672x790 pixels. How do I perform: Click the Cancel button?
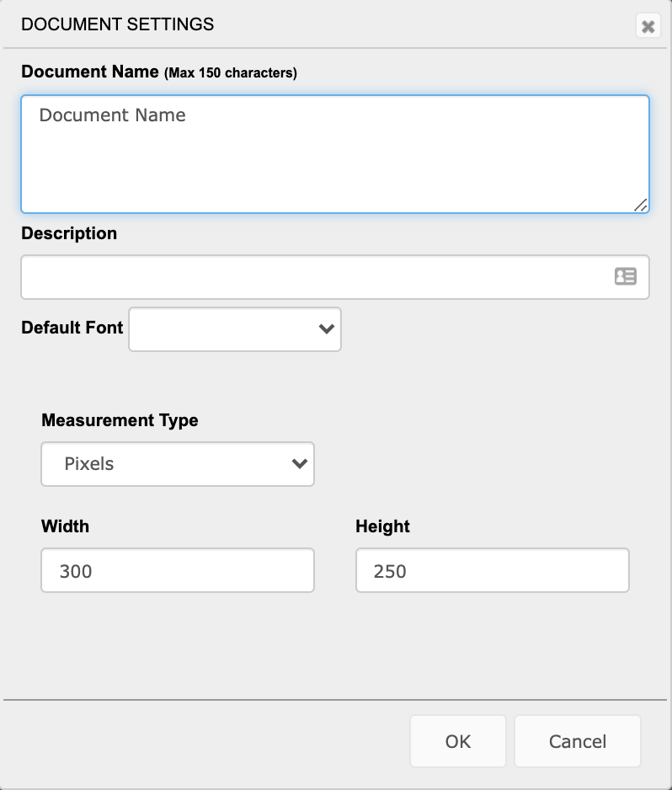click(x=578, y=741)
